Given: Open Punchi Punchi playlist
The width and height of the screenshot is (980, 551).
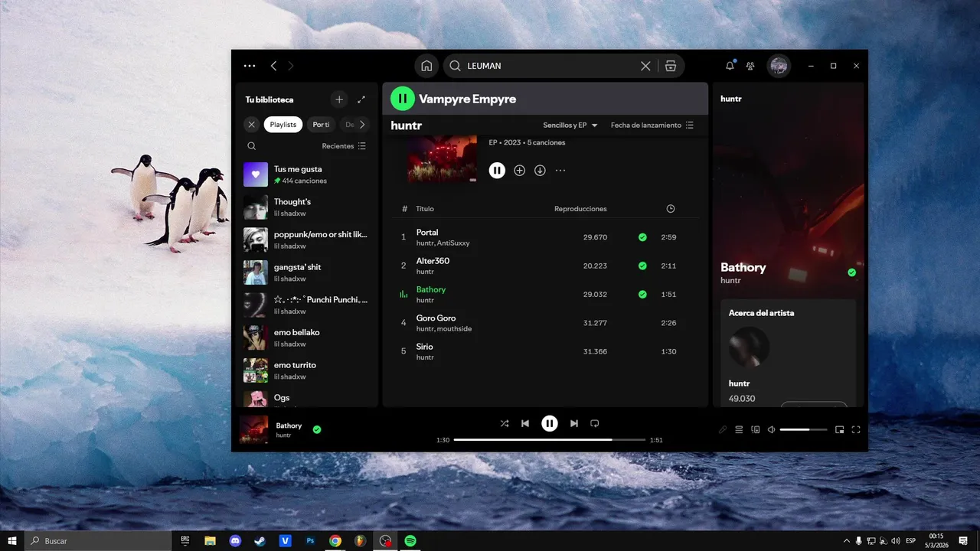Looking at the screenshot, I should (306, 305).
